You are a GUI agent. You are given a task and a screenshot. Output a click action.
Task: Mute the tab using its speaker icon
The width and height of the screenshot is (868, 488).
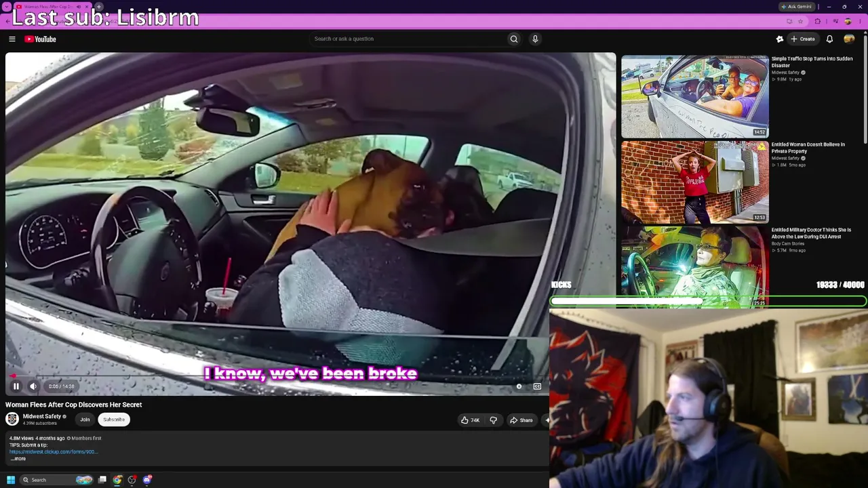pyautogui.click(x=79, y=7)
